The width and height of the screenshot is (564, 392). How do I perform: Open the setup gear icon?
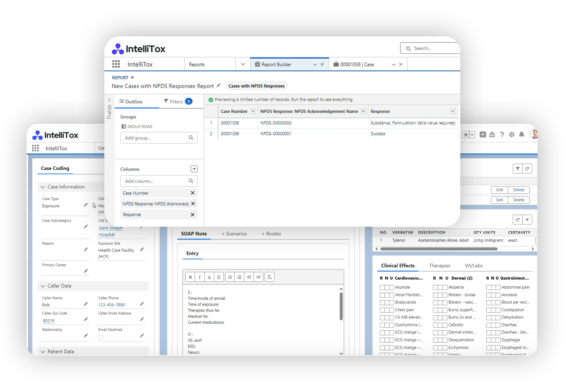512,135
